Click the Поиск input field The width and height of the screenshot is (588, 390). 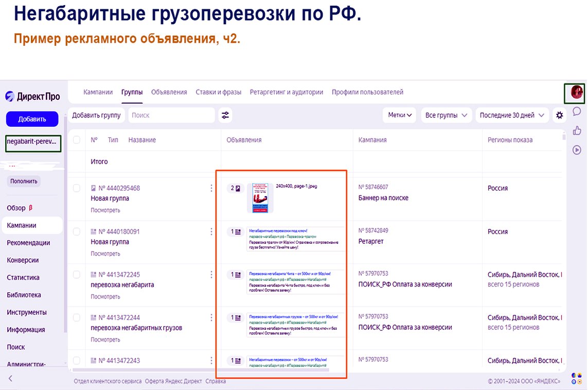coord(171,115)
